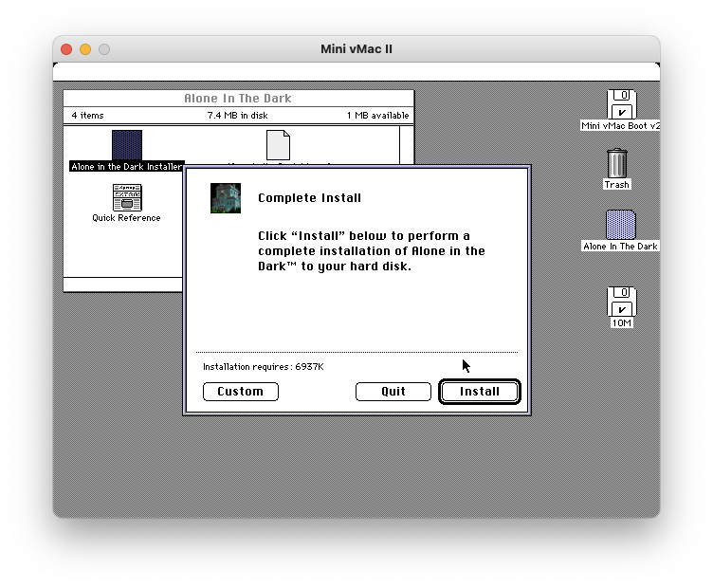713x588 pixels.
Task: Click the haunted house icon in installer dialog
Action: (226, 198)
